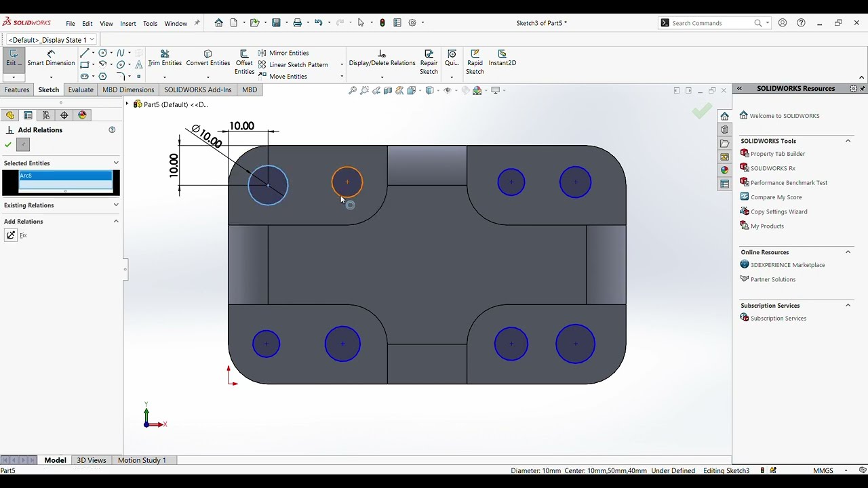Image resolution: width=868 pixels, height=488 pixels.
Task: Accept relations with the green checkmark
Action: pyautogui.click(x=8, y=144)
